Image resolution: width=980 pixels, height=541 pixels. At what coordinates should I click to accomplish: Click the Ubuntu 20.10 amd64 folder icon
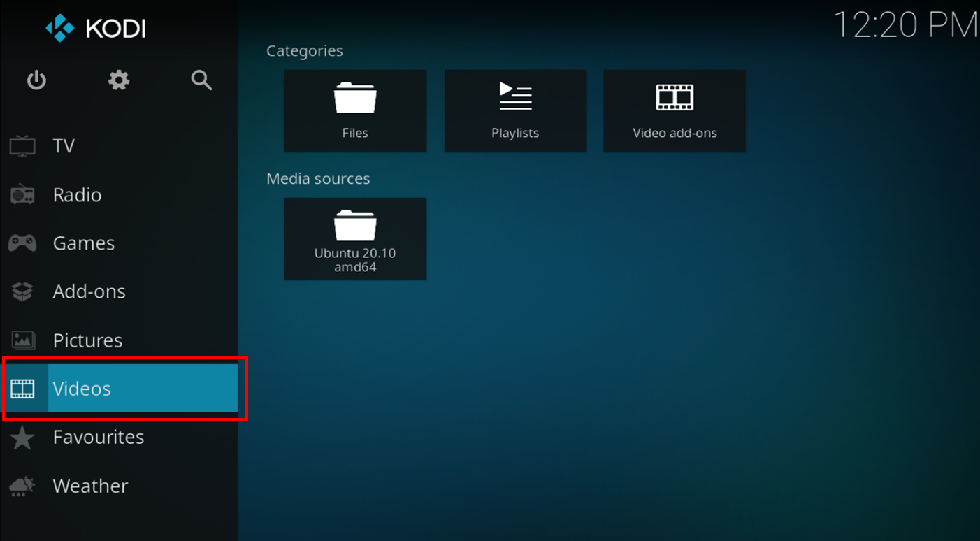(355, 225)
